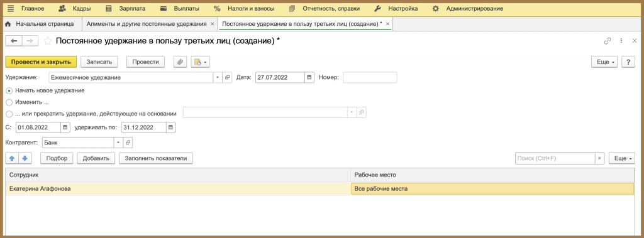The image size is (644, 238).
Task: Expand the Контрагент dropdown arrow
Action: (x=118, y=143)
